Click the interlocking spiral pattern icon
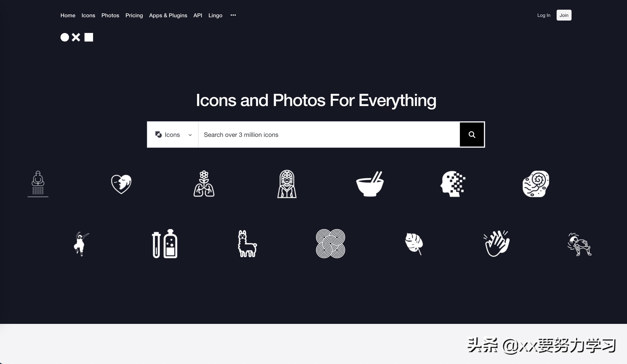 click(x=330, y=244)
